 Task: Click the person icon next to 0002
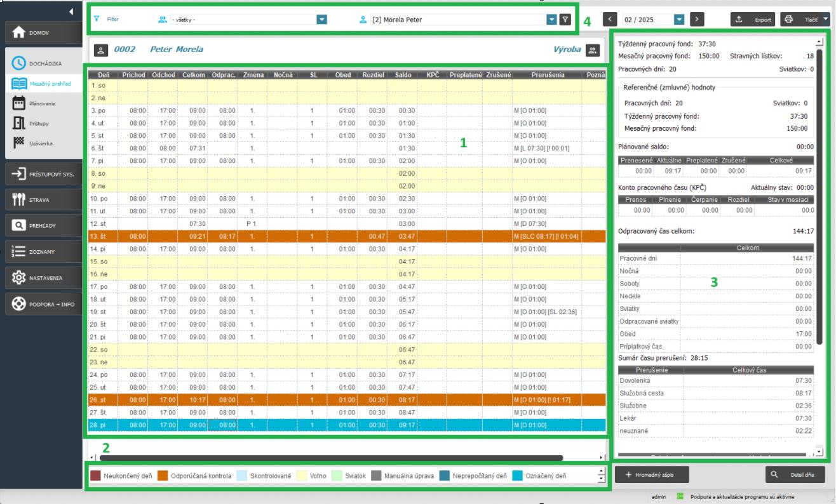point(100,50)
